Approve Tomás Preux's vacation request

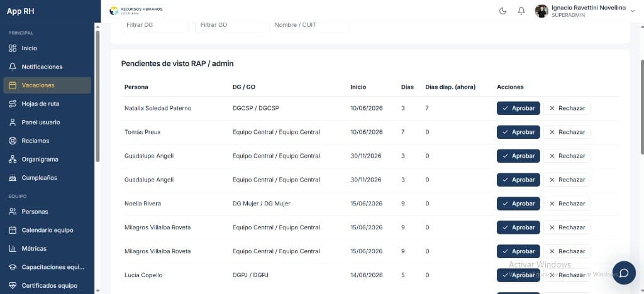click(518, 132)
